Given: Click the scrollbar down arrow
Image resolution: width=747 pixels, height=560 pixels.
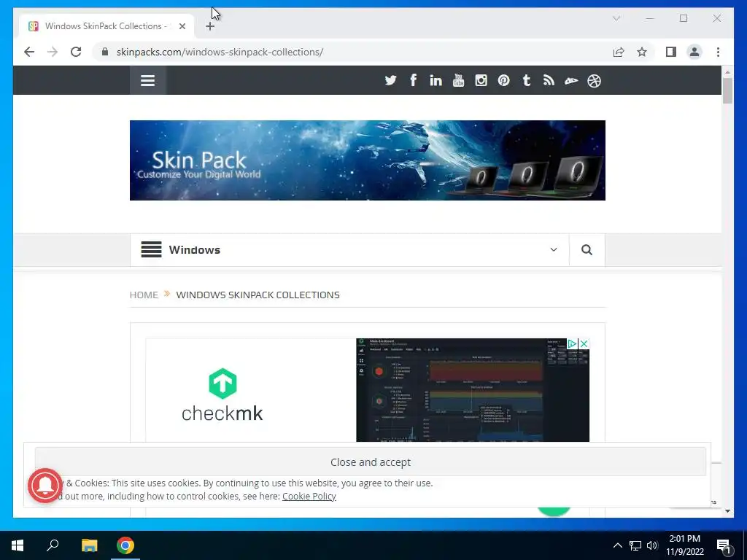Looking at the screenshot, I should coord(727,511).
